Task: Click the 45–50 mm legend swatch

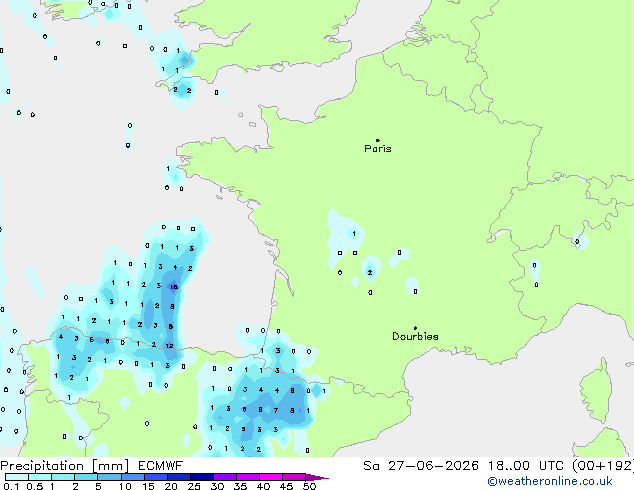Action: (x=294, y=477)
